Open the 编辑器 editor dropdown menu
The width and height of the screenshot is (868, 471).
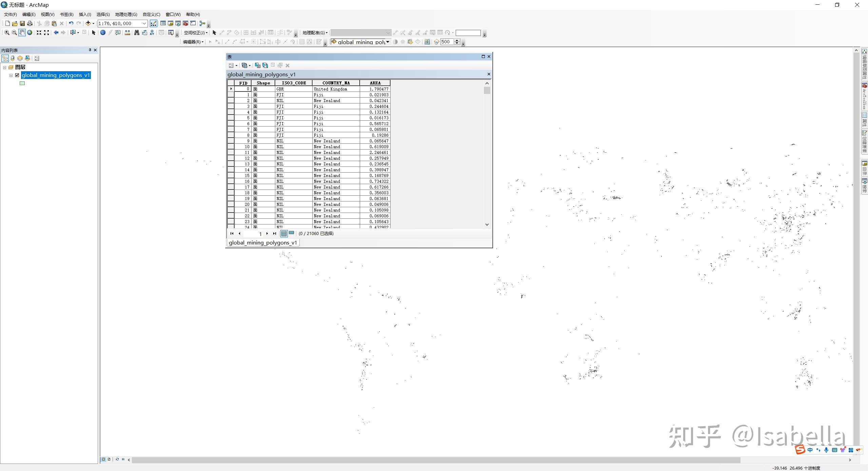193,42
